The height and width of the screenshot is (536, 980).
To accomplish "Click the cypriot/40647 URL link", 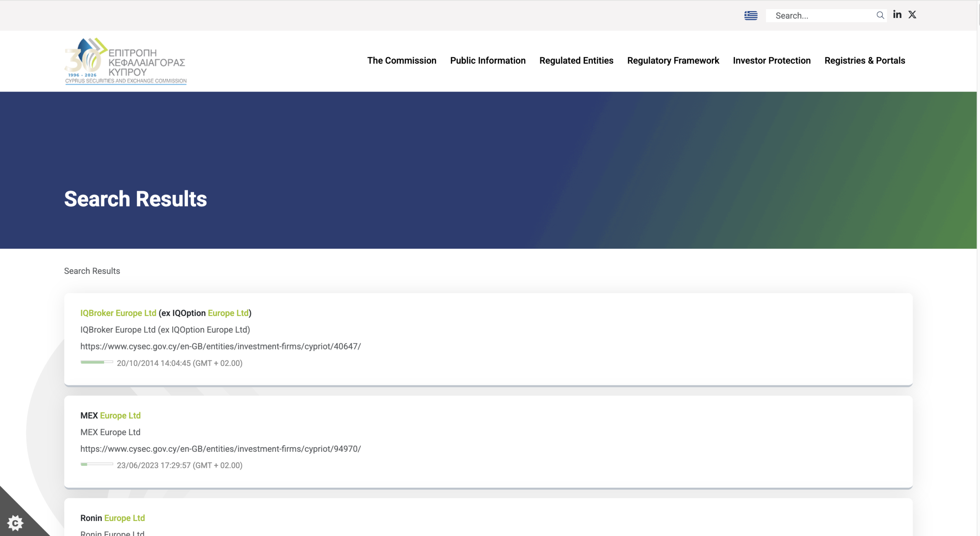I will point(220,346).
